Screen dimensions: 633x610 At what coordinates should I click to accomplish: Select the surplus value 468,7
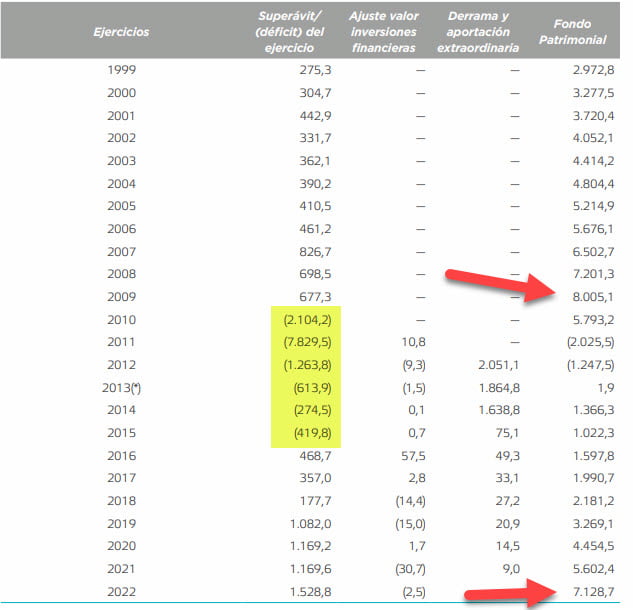[315, 456]
